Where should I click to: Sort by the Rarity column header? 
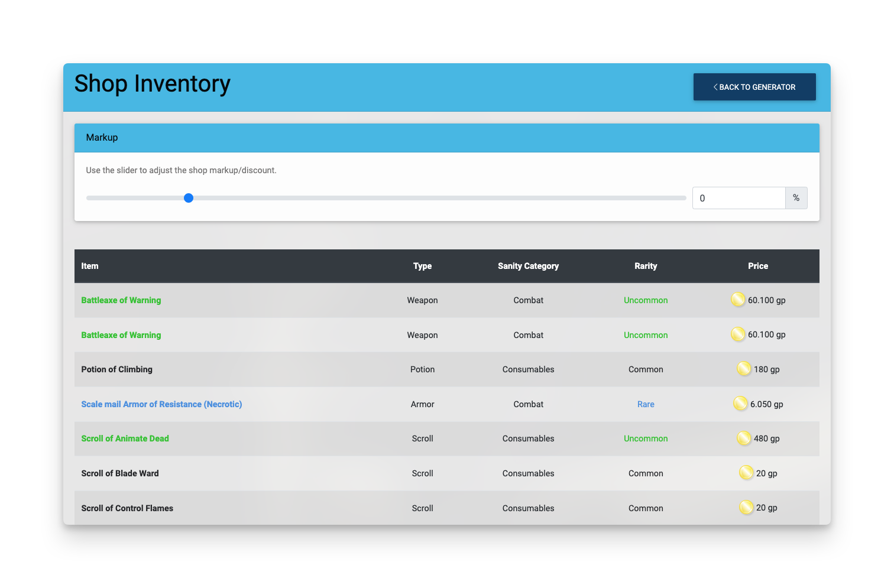pyautogui.click(x=646, y=266)
